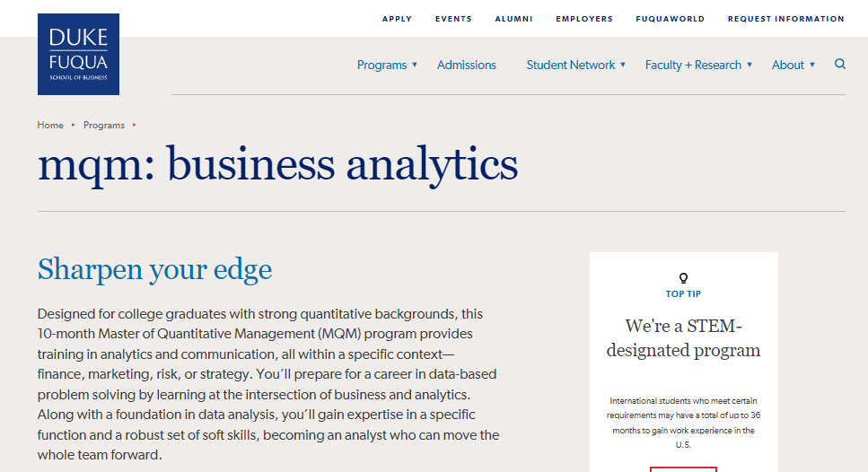This screenshot has width=868, height=472.
Task: Open the EMPLOYERS link
Action: coord(584,19)
